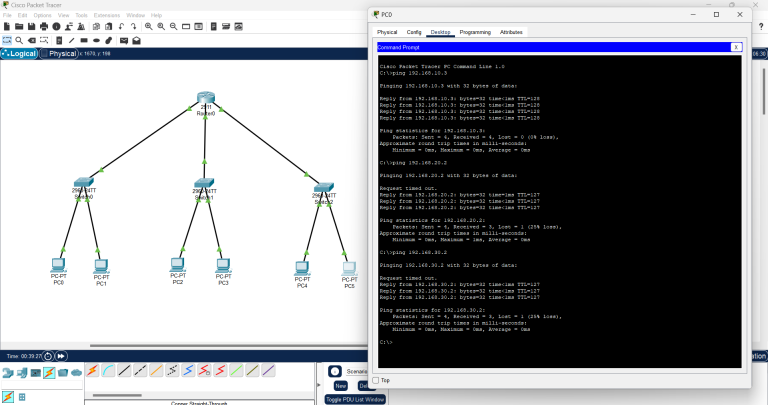Select the Multiuser Connection cloud category
This screenshot has height=405, width=768.
click(76, 373)
